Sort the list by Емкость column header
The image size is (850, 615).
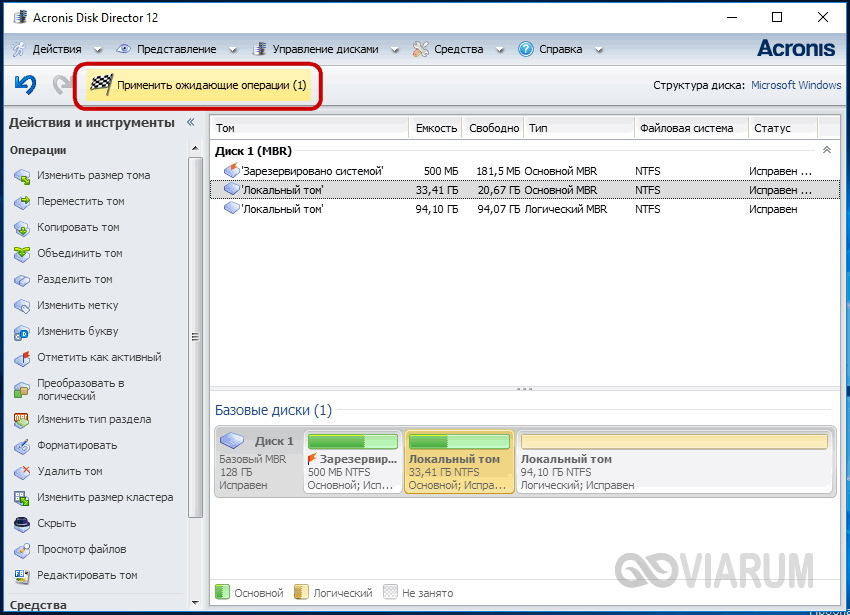(x=436, y=128)
